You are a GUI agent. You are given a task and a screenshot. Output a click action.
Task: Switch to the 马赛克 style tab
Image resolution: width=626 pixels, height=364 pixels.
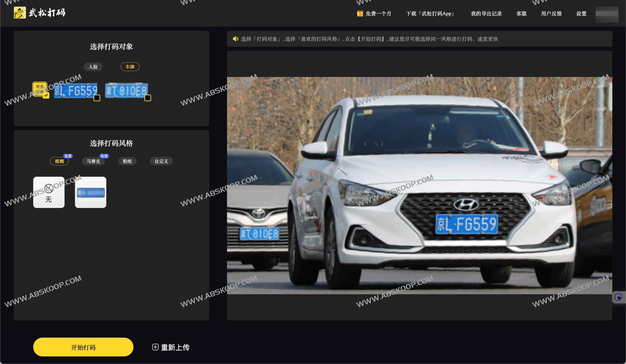[93, 161]
